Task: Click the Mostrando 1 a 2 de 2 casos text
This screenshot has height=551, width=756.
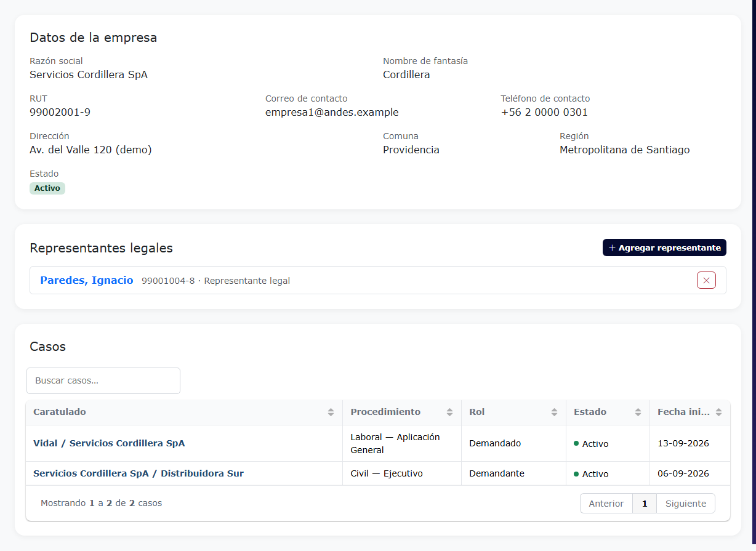Action: point(101,503)
